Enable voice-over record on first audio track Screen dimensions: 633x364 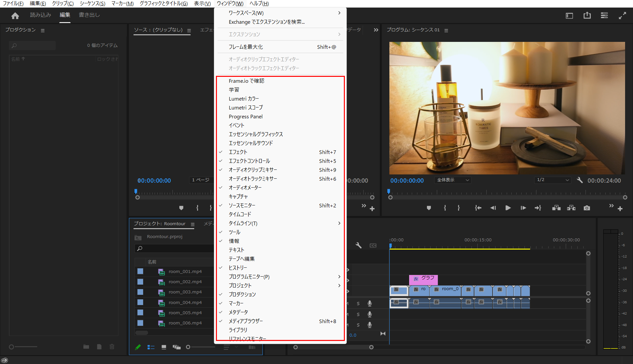click(370, 303)
